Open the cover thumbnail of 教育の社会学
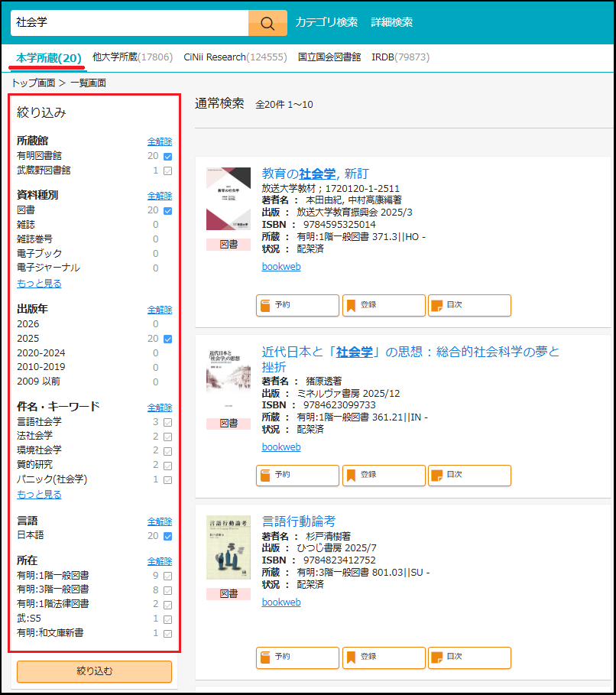The height and width of the screenshot is (695, 616). [229, 199]
